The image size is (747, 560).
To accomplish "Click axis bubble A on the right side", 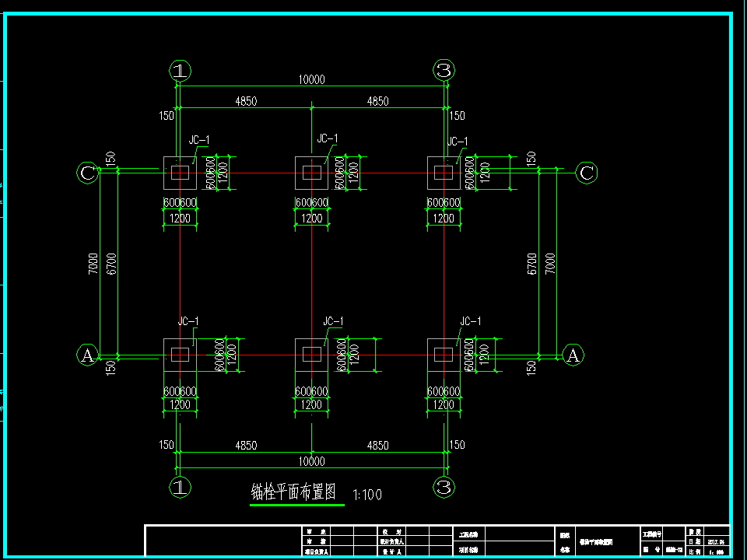I will [x=573, y=355].
